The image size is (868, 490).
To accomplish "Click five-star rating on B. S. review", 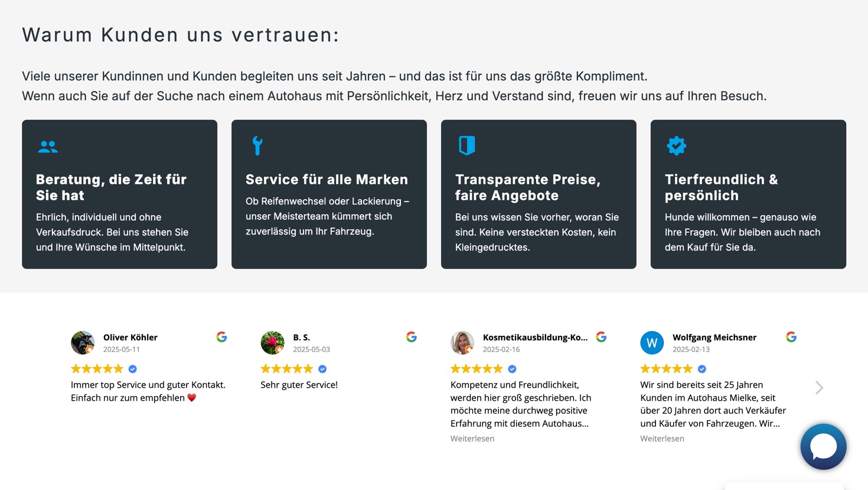I will [286, 369].
